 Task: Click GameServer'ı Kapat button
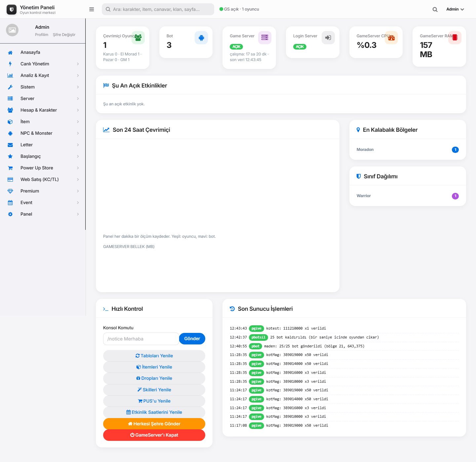click(x=154, y=435)
